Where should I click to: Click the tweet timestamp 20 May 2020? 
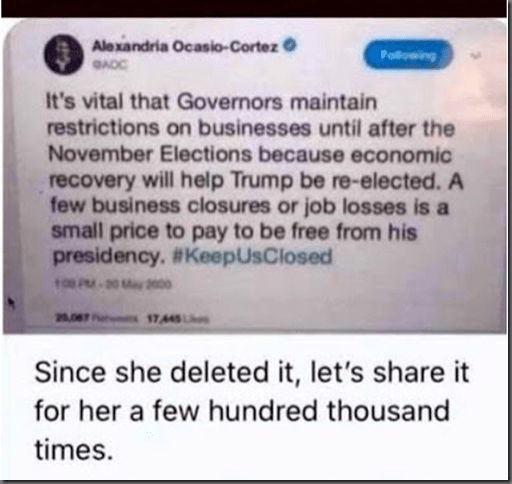pyautogui.click(x=113, y=284)
